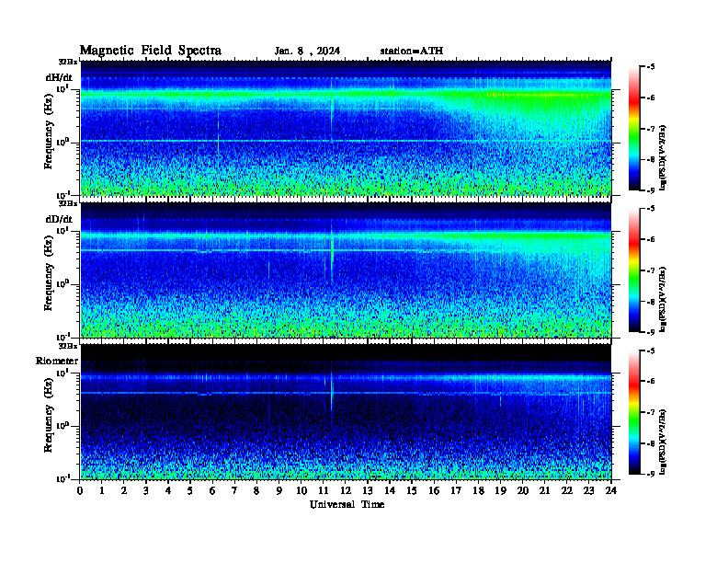Click the color scale bar beside Riometer panel
728x563 pixels.
(634, 412)
